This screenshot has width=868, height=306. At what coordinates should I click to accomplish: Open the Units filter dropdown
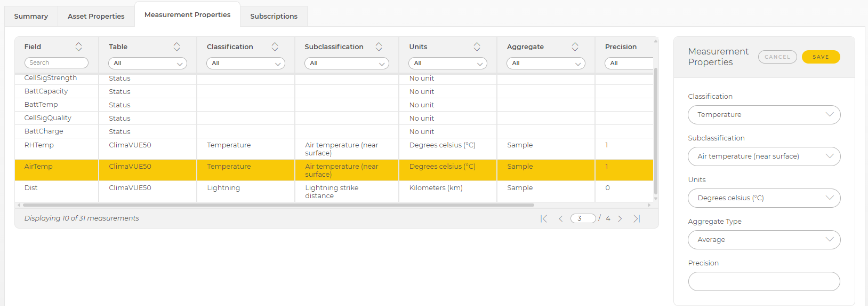pyautogui.click(x=448, y=64)
